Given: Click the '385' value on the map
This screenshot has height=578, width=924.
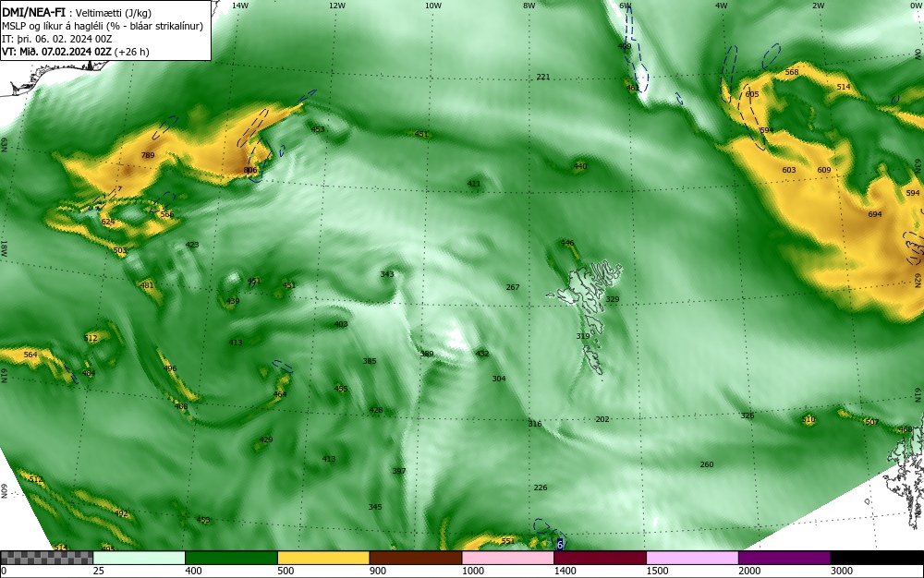Looking at the screenshot, I should click(x=370, y=361).
